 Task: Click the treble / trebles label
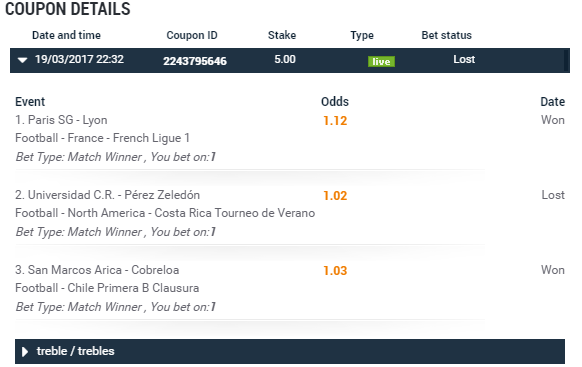[x=75, y=351]
